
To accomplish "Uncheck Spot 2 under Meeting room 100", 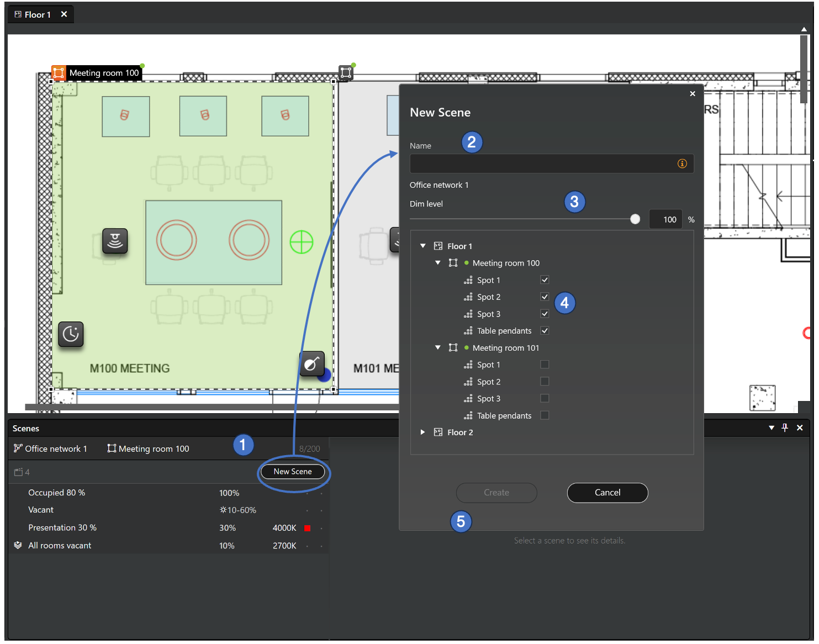I will [x=545, y=297].
